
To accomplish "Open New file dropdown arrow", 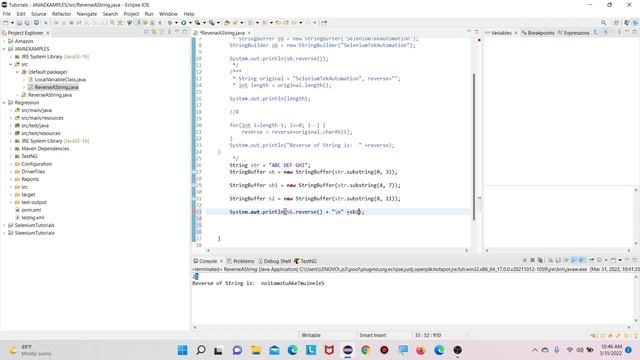I will 12,23.
